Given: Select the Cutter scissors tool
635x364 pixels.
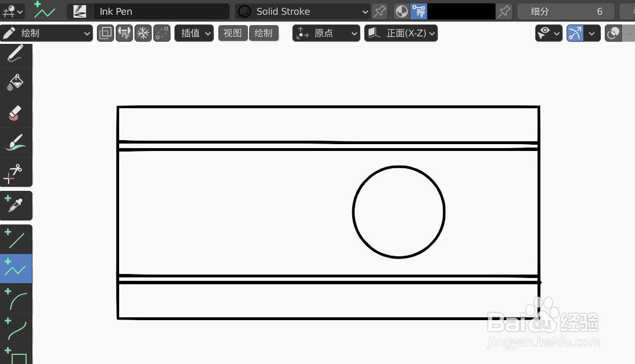Looking at the screenshot, I should (16, 173).
